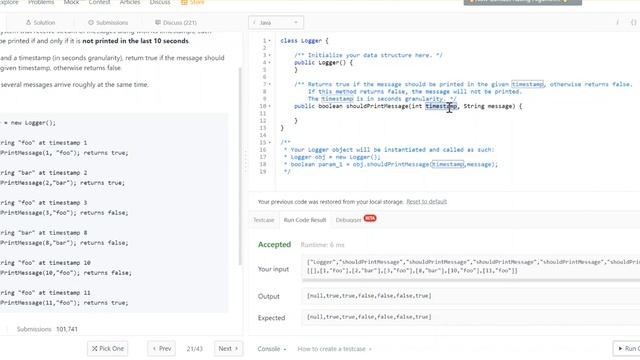The width and height of the screenshot is (640, 360).
Task: Open the Store nav item
Action: 193,2
